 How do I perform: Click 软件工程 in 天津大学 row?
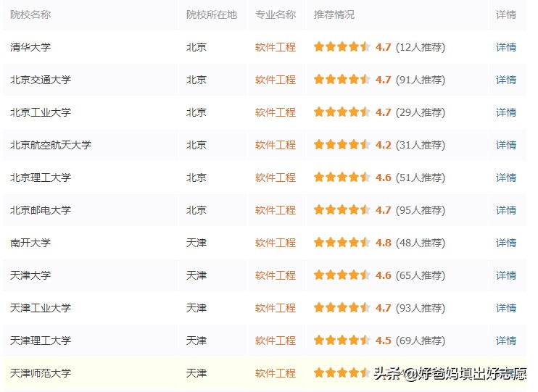coord(276,275)
